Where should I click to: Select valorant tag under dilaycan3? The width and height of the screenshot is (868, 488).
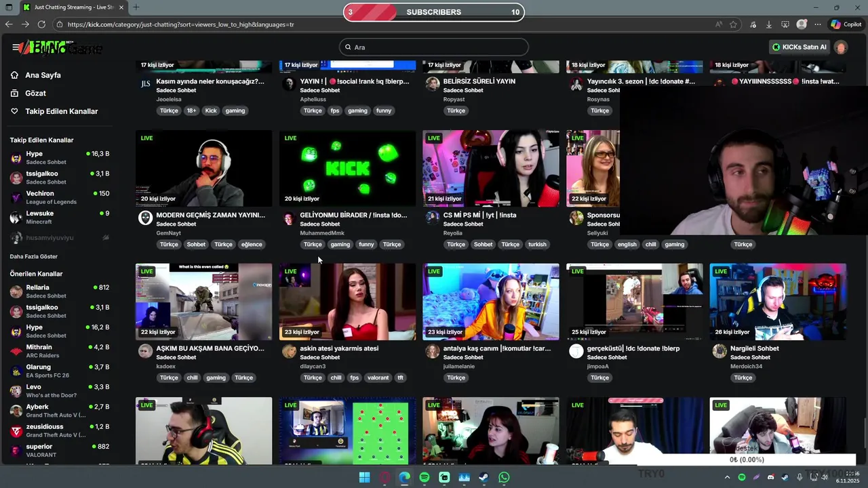tap(378, 378)
